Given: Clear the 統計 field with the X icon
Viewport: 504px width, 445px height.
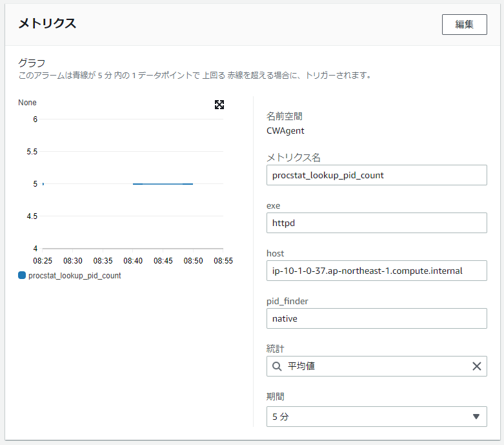Looking at the screenshot, I should [x=477, y=366].
